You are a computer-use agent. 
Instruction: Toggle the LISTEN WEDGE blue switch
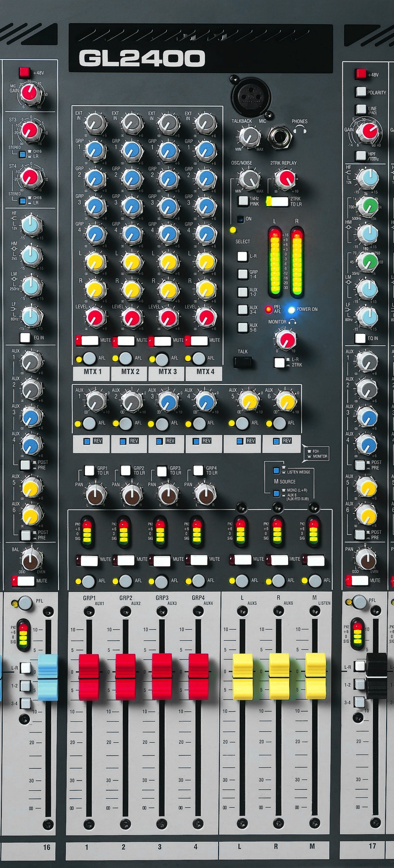pos(276,470)
